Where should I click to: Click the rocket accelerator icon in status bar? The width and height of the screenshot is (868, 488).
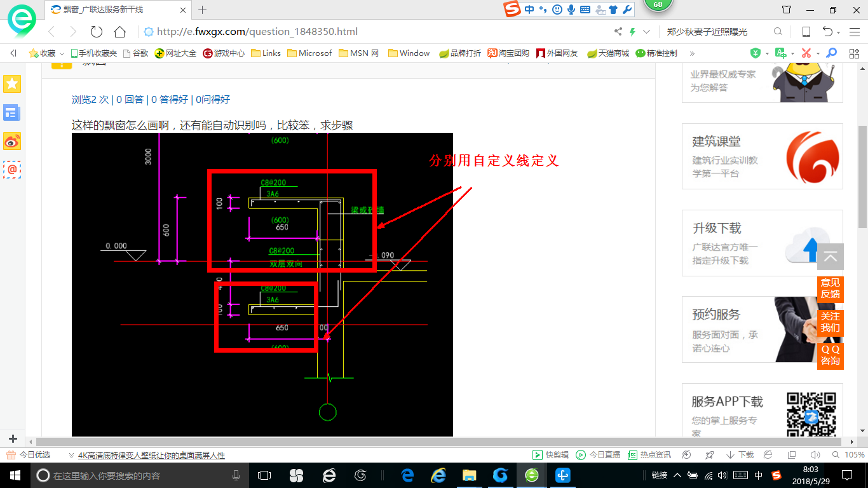click(x=709, y=455)
